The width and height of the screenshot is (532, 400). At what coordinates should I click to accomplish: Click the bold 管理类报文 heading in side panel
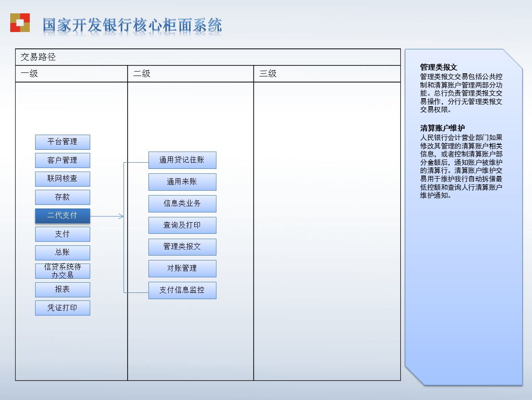(x=439, y=67)
